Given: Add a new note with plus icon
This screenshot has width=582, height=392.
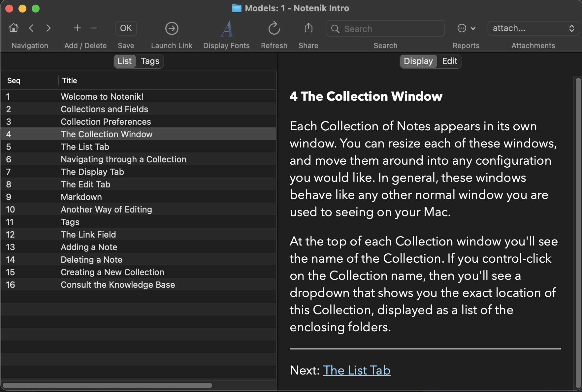Looking at the screenshot, I should (77, 28).
